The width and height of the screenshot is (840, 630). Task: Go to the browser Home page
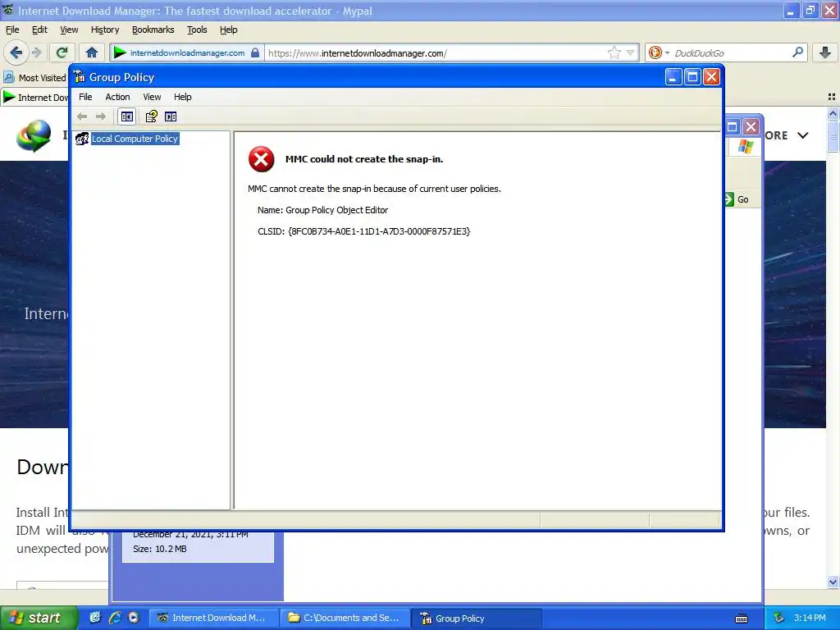92,52
